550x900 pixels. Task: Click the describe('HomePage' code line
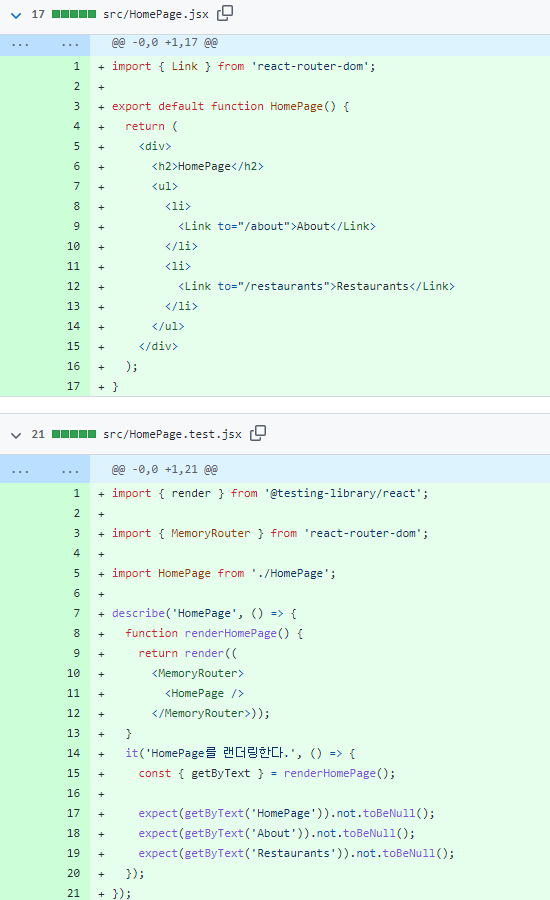[x=204, y=614]
